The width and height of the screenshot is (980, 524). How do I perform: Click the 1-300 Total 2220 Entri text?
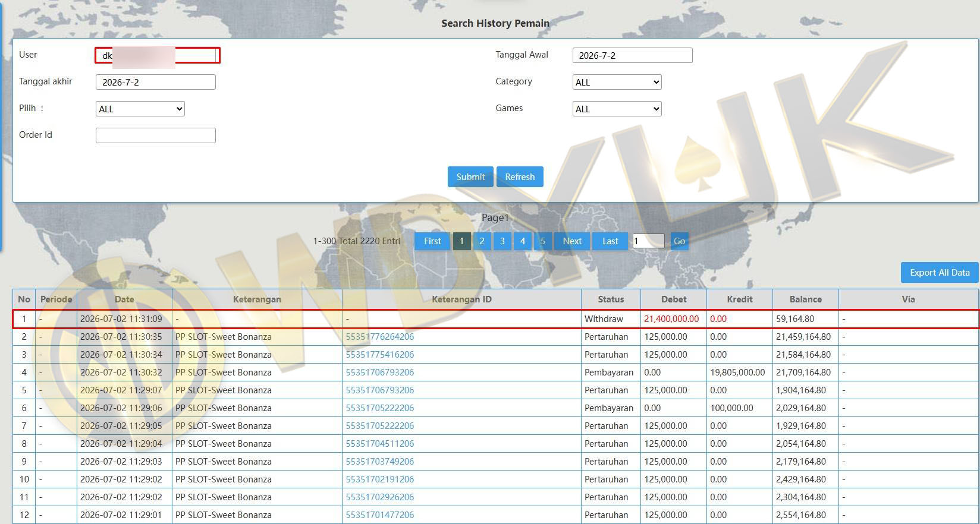tap(356, 241)
